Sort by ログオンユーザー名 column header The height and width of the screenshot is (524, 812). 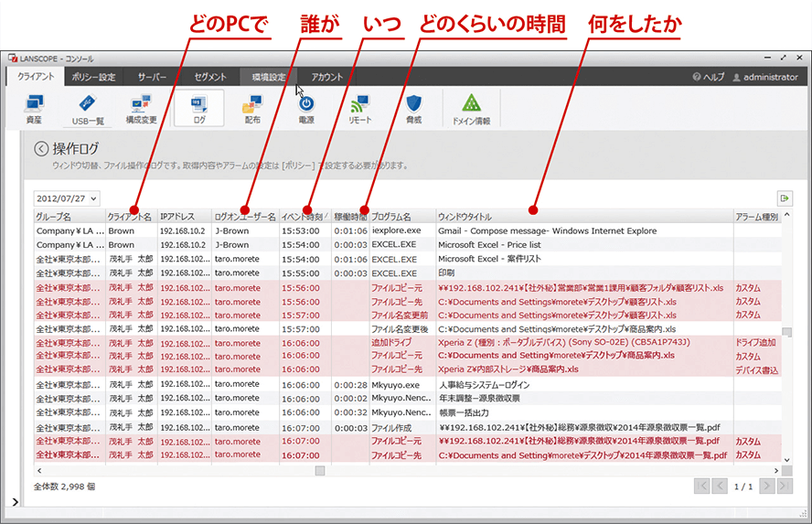tap(245, 217)
